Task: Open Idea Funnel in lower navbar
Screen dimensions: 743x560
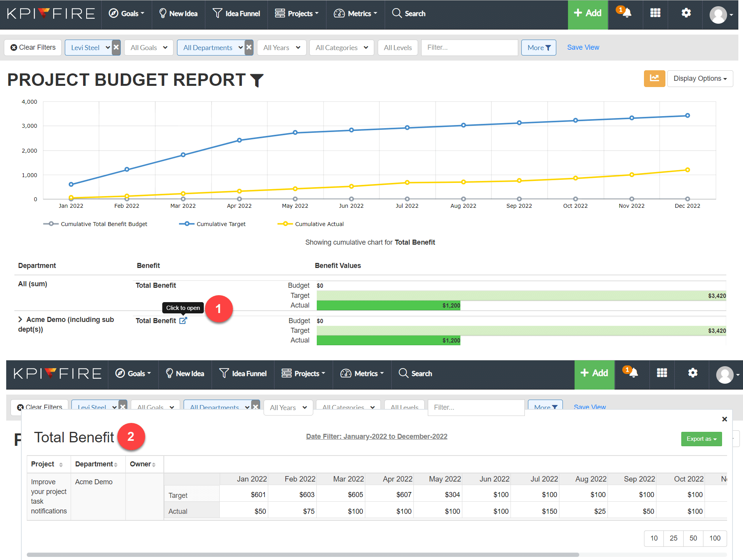Action: click(243, 374)
